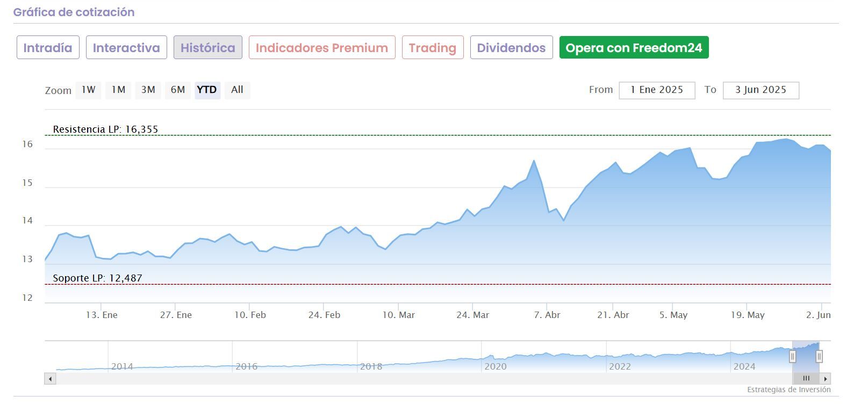Switch to the Dividendos tab
Screen dimensions: 868x411
(511, 48)
